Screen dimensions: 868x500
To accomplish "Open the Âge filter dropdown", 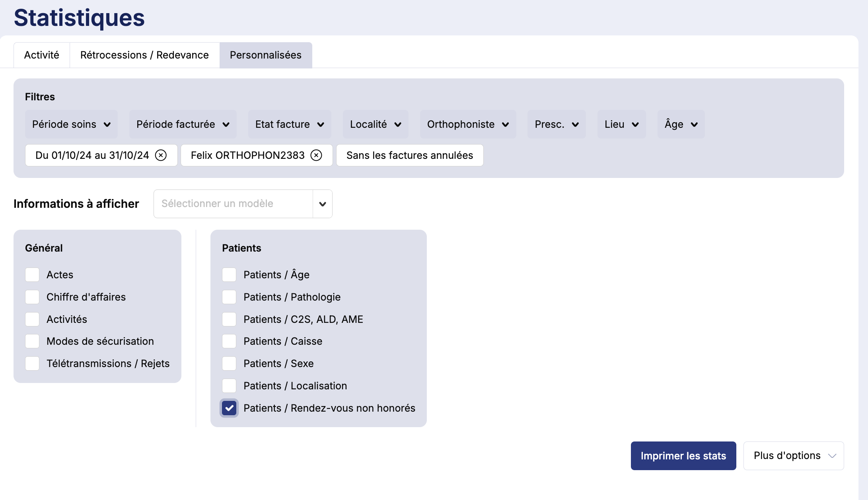I will click(x=681, y=124).
